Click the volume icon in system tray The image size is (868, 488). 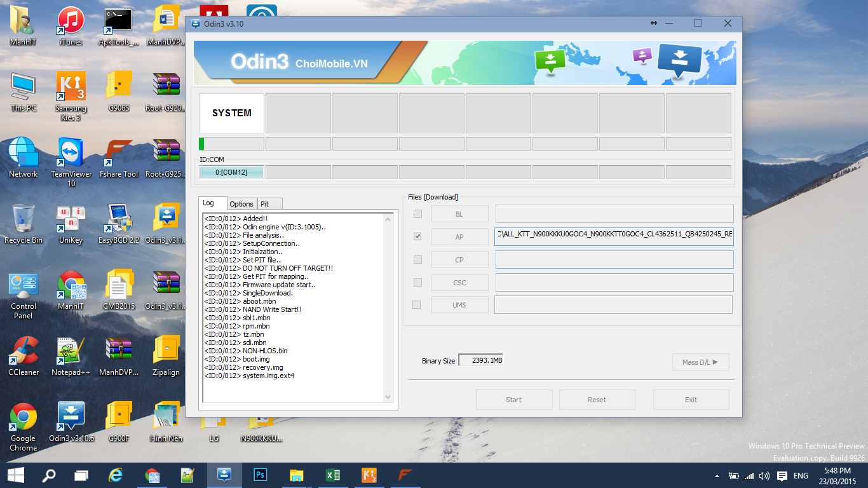pos(764,475)
